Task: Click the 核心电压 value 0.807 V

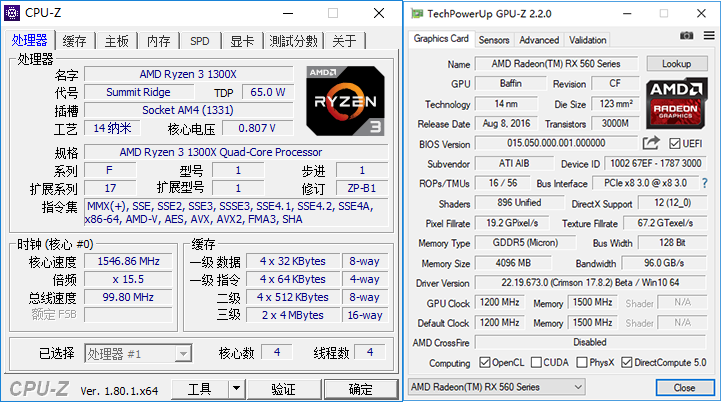Action: (257, 128)
